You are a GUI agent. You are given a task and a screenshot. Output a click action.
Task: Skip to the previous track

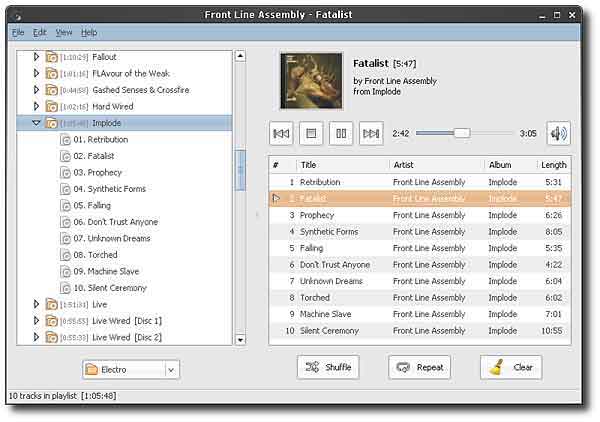[x=282, y=133]
